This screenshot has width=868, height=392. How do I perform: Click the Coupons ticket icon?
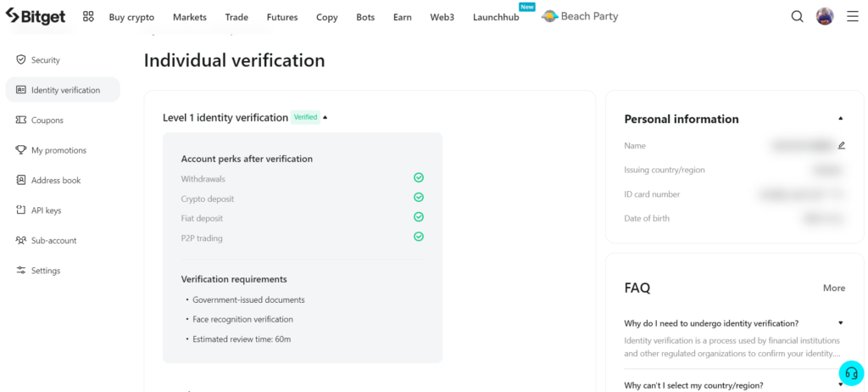click(21, 120)
